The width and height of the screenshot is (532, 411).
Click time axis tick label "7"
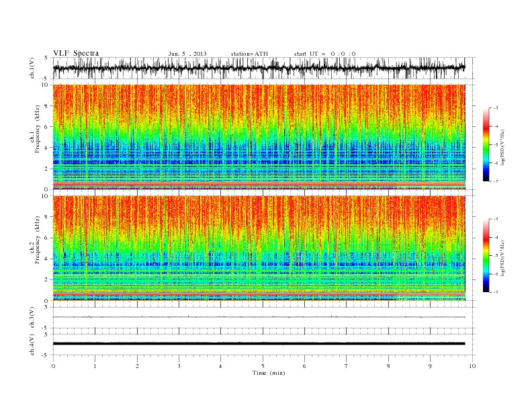(347, 366)
